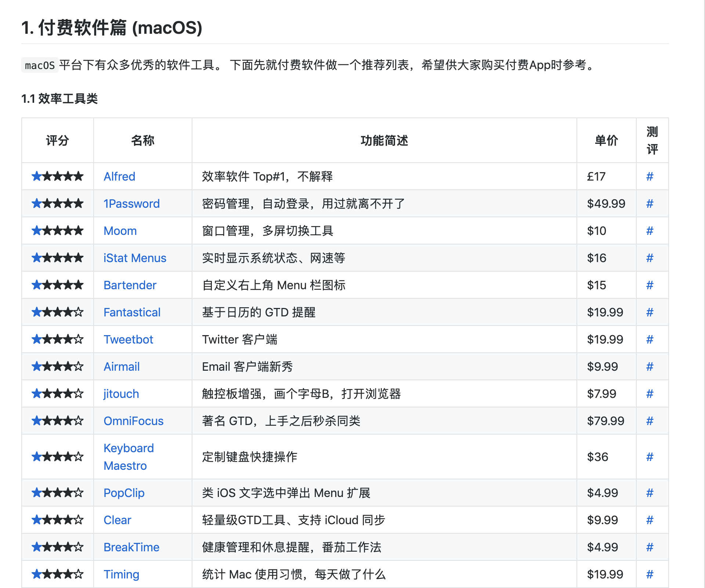This screenshot has height=588, width=705.
Task: Open the Airmail link
Action: 122,367
